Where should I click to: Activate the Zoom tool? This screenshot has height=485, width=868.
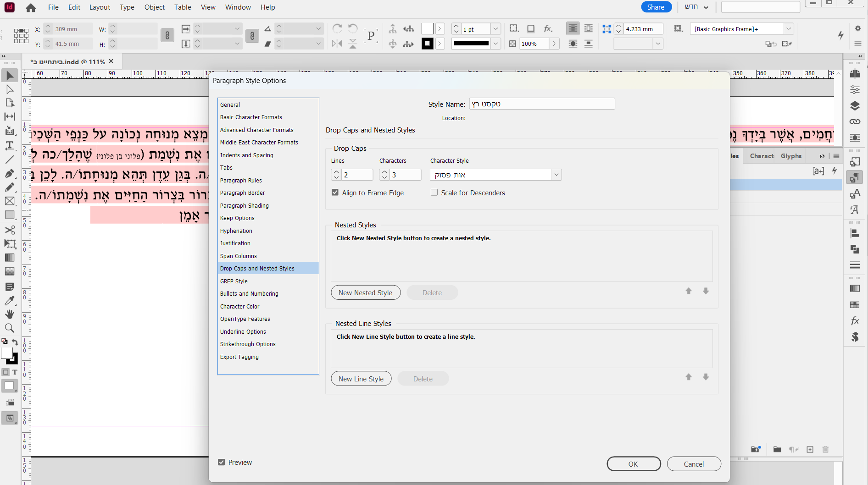click(x=10, y=328)
